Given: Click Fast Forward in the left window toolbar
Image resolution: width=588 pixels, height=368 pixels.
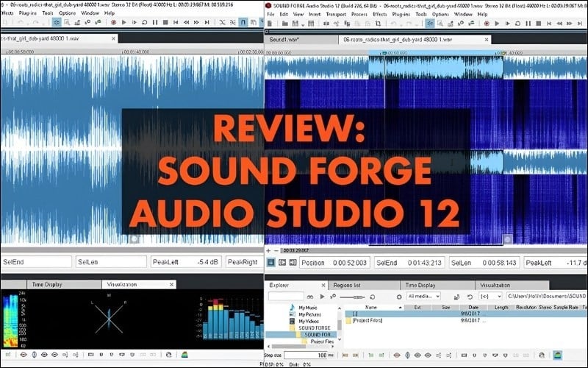Looking at the screenshot, I should (x=196, y=23).
